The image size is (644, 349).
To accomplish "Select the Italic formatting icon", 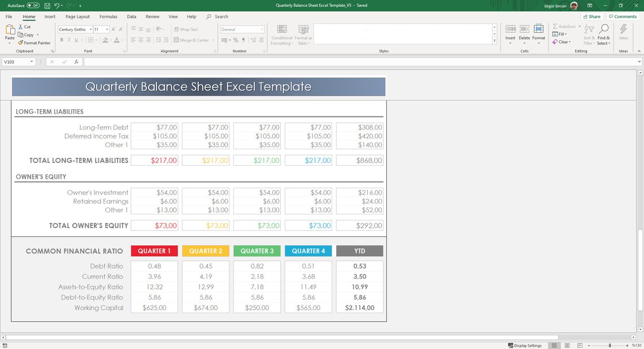I will tap(68, 40).
